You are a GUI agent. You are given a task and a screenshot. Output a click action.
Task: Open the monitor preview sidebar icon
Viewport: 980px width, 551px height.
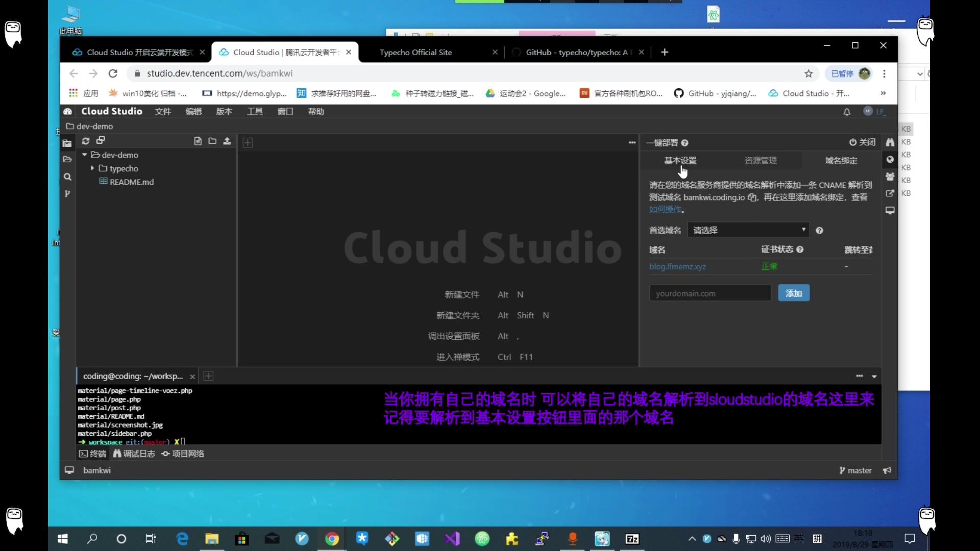coord(890,210)
